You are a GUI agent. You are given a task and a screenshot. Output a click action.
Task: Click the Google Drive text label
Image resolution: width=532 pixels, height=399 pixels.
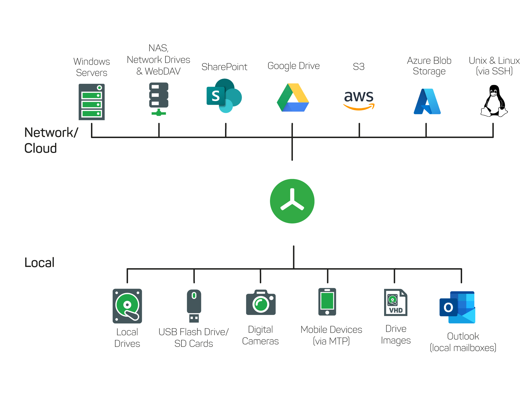tap(293, 66)
